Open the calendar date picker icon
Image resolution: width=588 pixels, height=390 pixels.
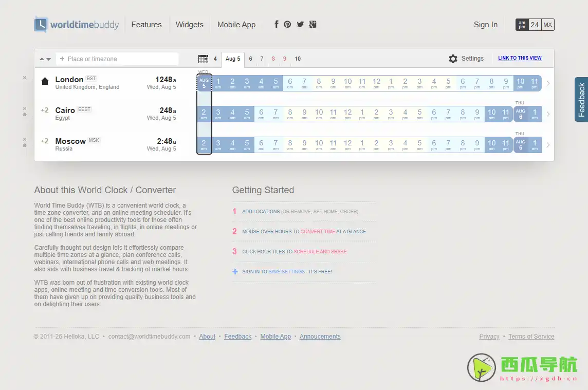203,59
